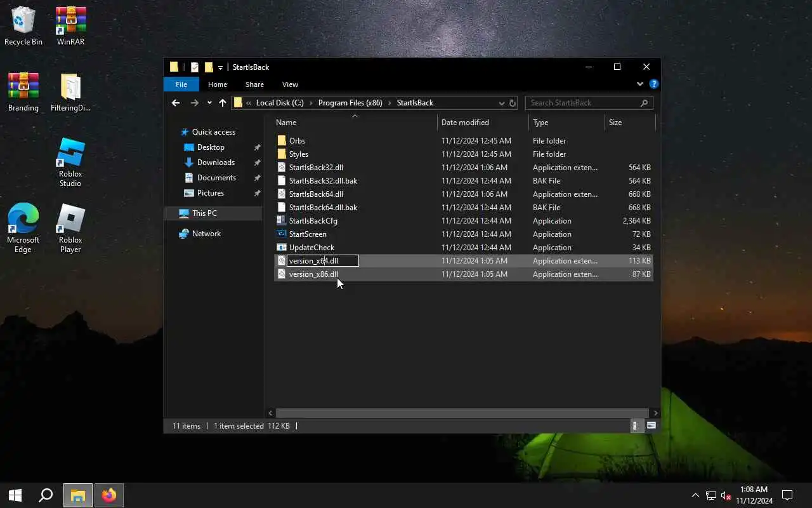
Task: Open Downloads in navigation pane
Action: click(216, 163)
